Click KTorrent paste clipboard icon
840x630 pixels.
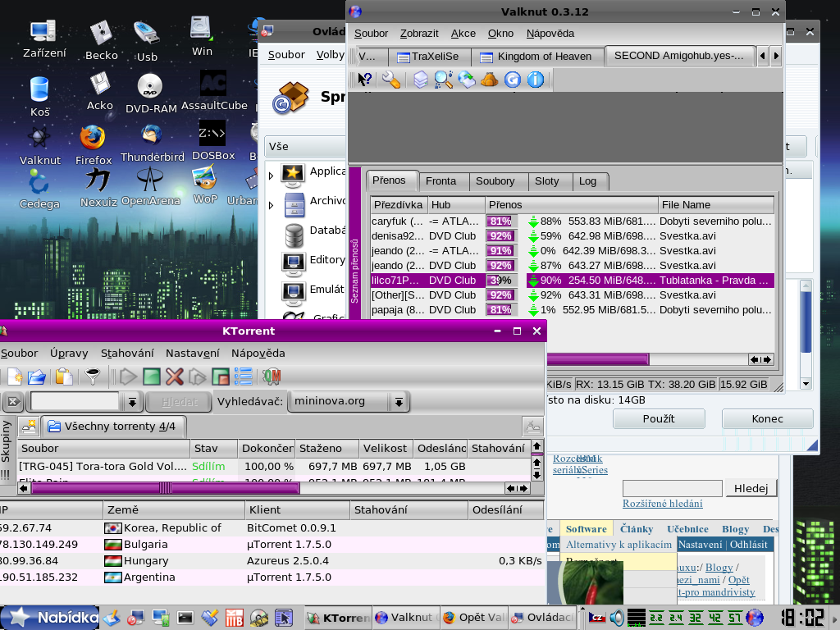tap(64, 377)
